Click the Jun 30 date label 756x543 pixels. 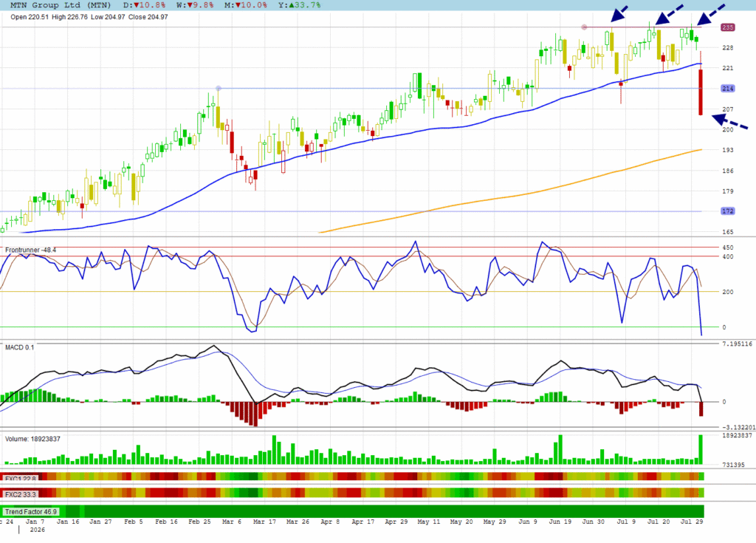[x=593, y=522]
